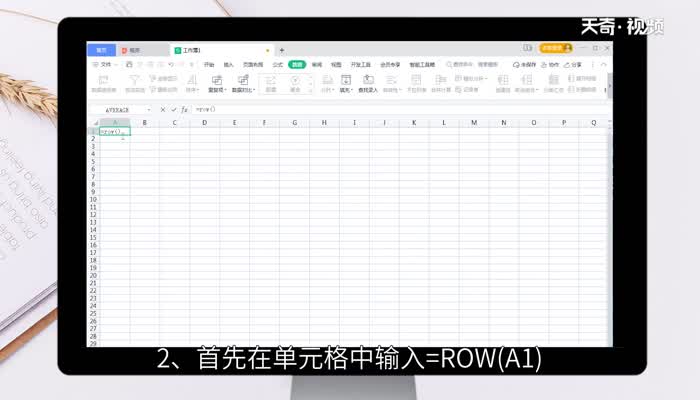Screen dimensions: 700x400
Task: Open the duplicates (重复项) tool
Action: click(x=217, y=83)
